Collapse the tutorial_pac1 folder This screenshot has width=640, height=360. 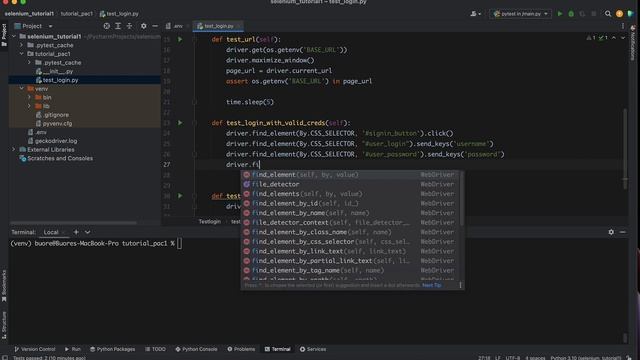(22, 54)
